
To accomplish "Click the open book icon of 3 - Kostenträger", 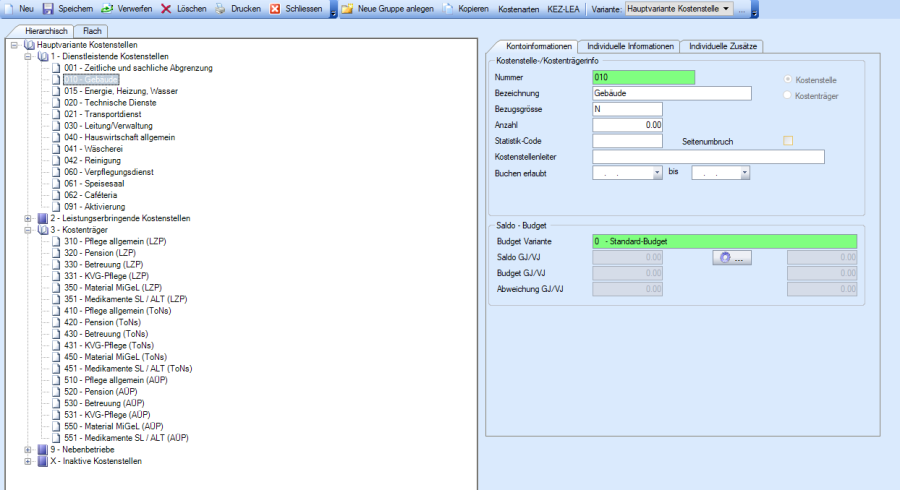I will [43, 230].
